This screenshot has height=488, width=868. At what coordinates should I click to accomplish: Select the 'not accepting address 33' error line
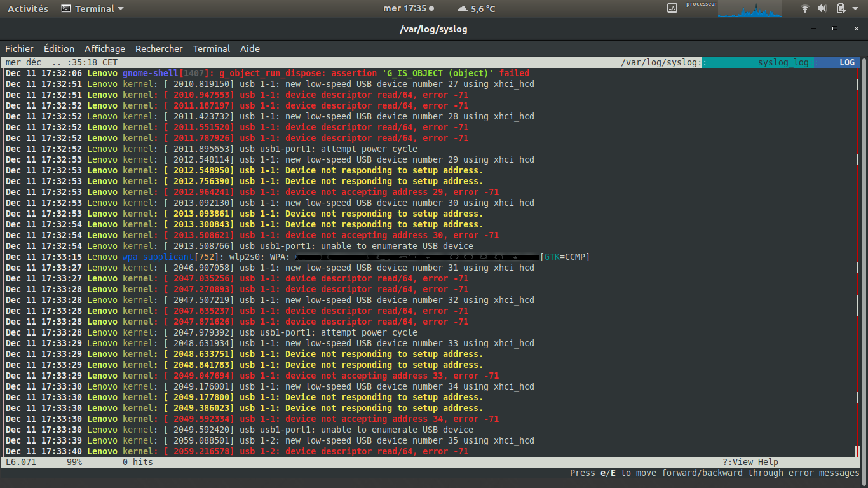point(252,376)
